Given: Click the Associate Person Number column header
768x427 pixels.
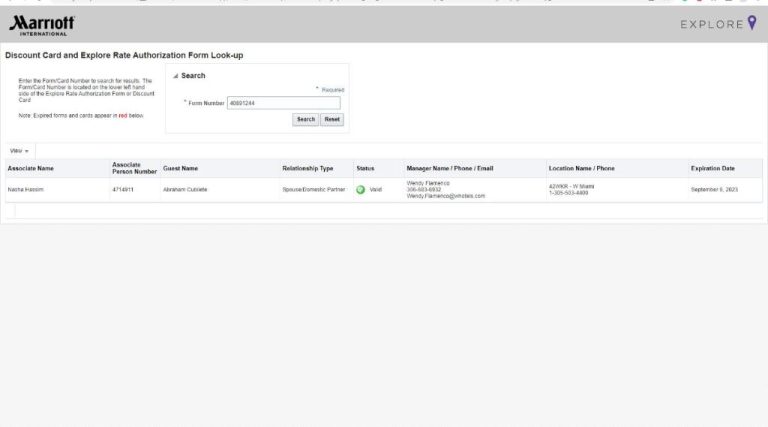Looking at the screenshot, I should click(134, 168).
